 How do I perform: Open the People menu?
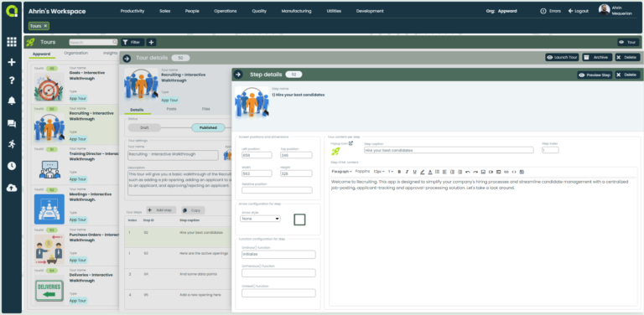192,11
